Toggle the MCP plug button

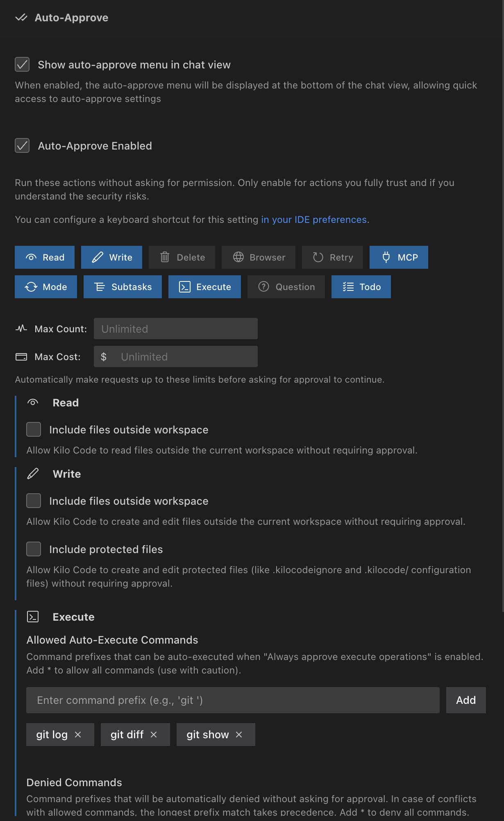[399, 257]
